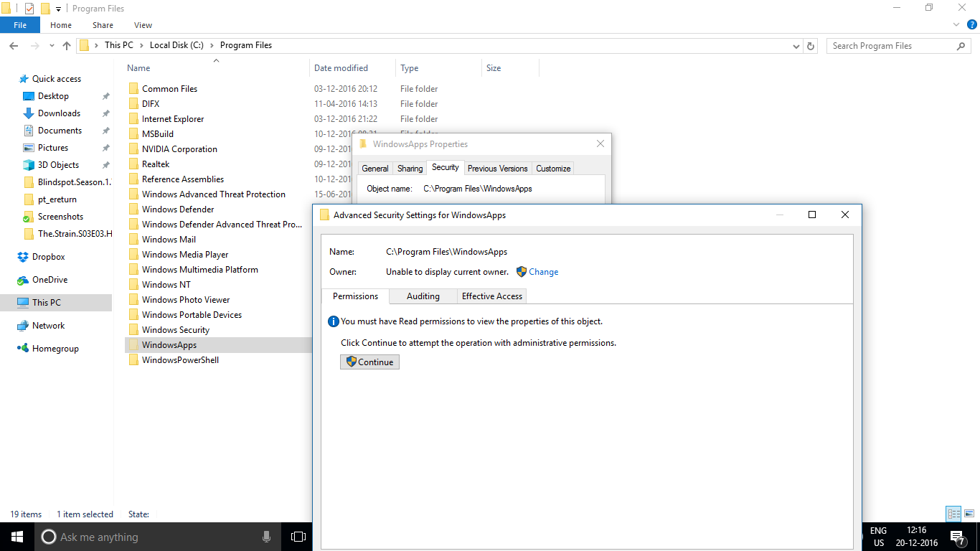Click Continue with administrative permissions

369,362
